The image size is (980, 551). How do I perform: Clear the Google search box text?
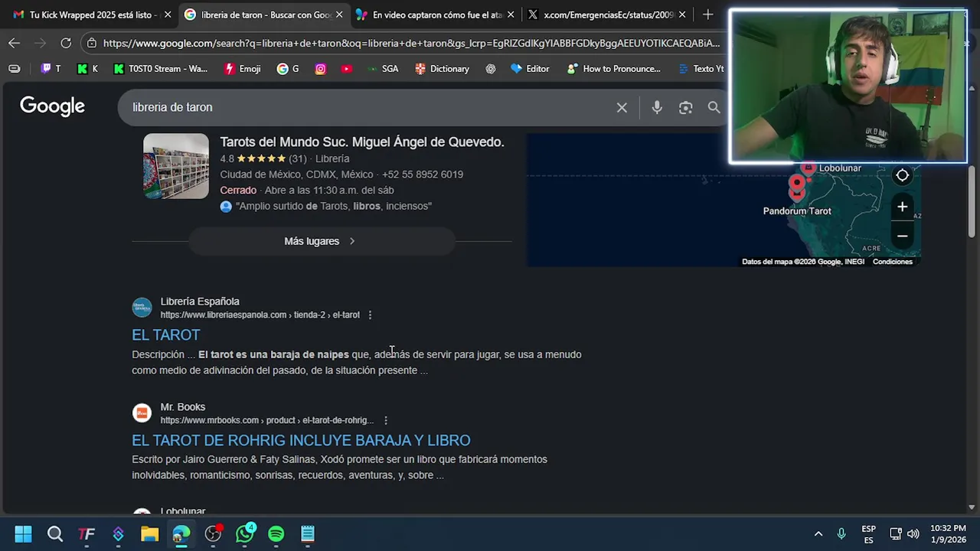[622, 108]
